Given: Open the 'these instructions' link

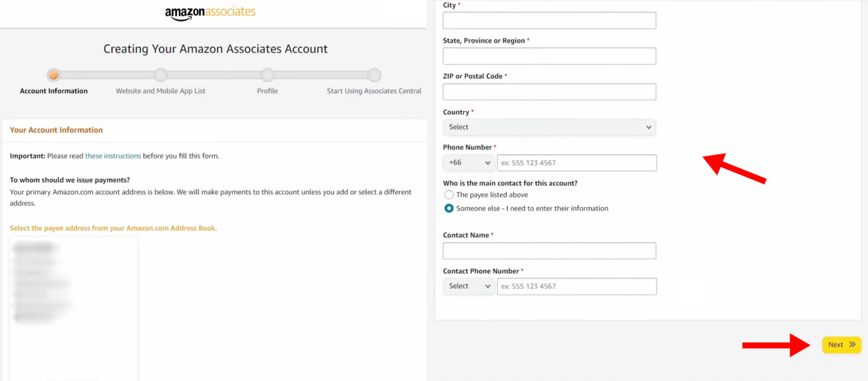Looking at the screenshot, I should coord(113,156).
